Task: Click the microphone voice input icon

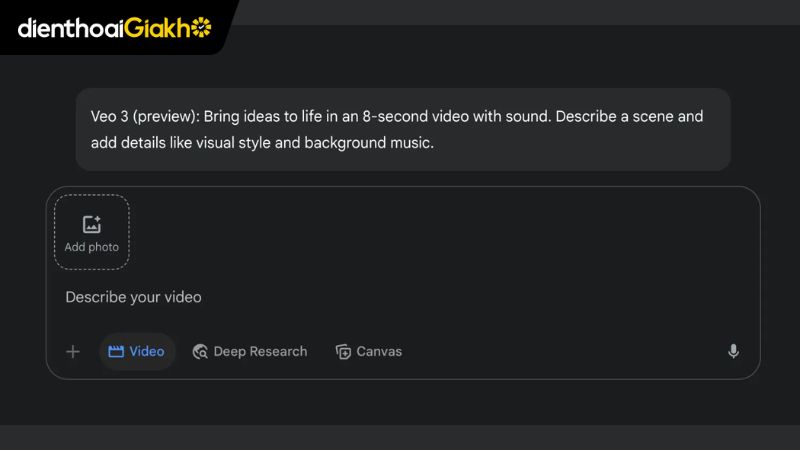Action: [733, 351]
